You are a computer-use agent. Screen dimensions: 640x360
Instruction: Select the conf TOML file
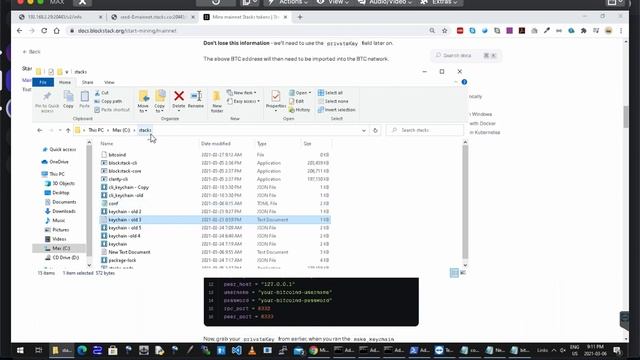pos(215,203)
